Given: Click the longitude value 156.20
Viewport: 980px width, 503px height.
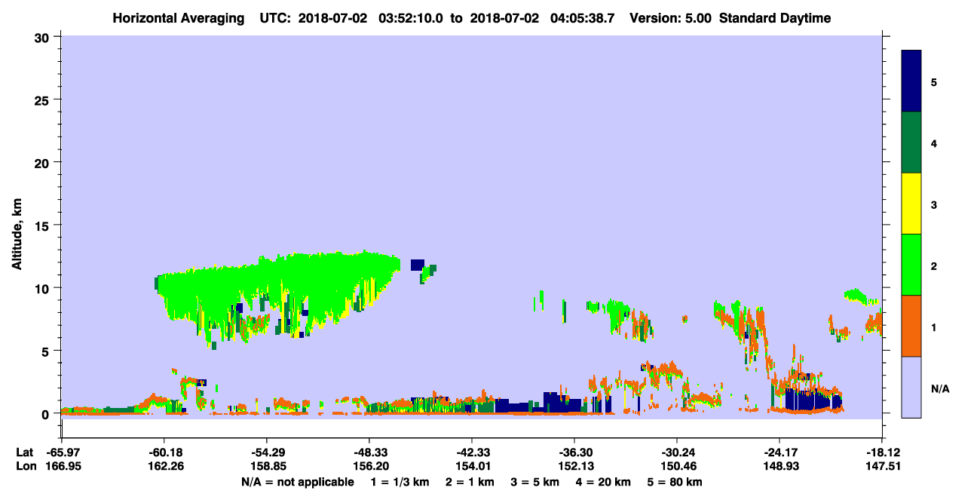Looking at the screenshot, I should 369,467.
